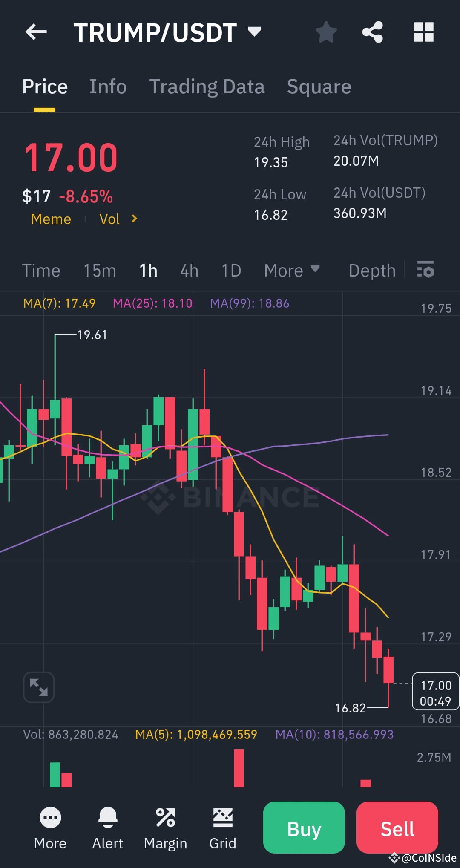460x868 pixels.
Task: Click the 19.75 price axis label
Action: click(x=436, y=308)
